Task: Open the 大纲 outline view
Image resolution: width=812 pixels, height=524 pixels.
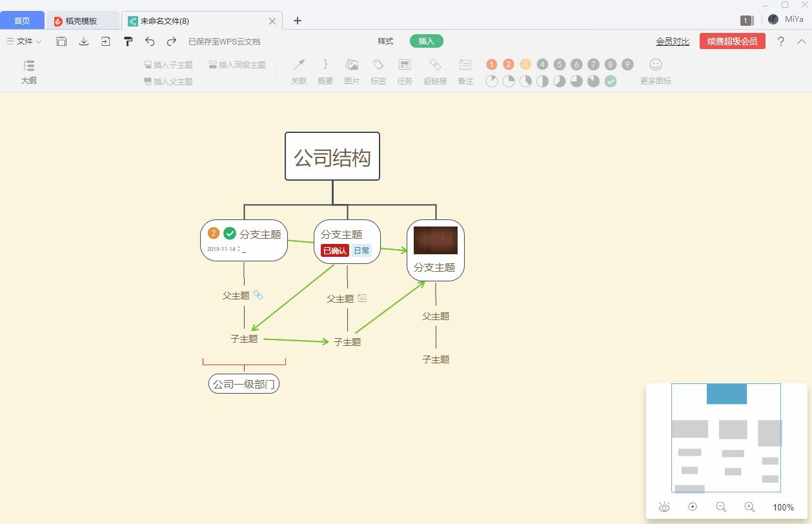Action: (x=28, y=71)
